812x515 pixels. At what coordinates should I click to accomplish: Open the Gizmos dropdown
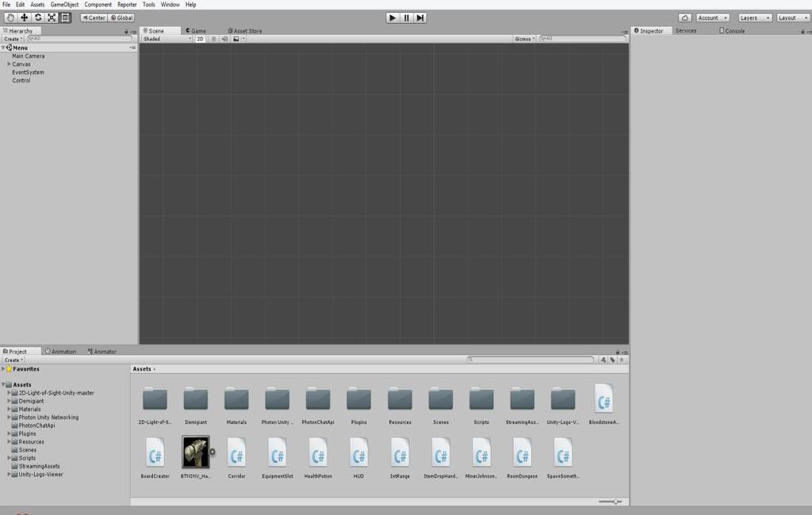pyautogui.click(x=524, y=39)
